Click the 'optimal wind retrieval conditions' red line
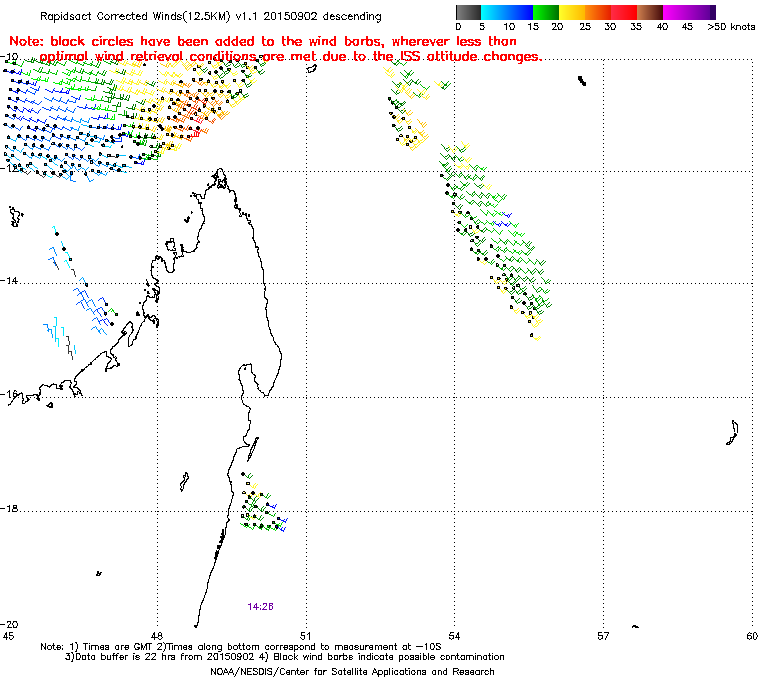 pos(291,57)
